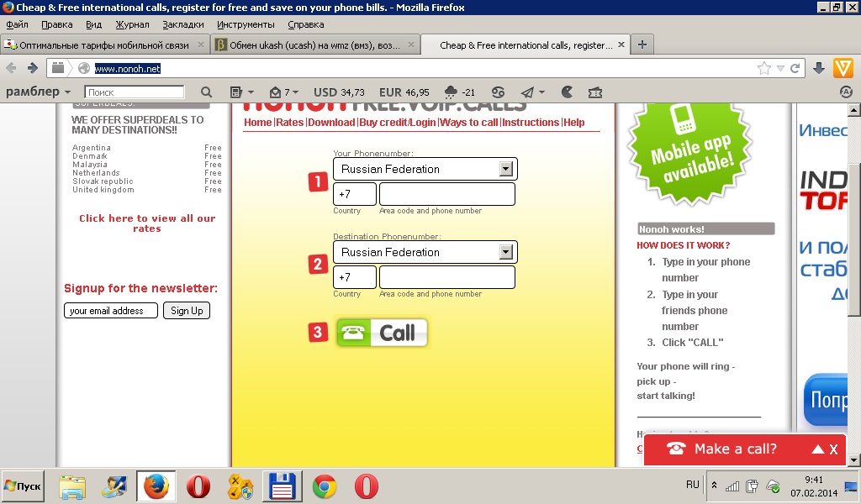861x504 pixels.
Task: Open a new tab with the plus button
Action: 642,45
